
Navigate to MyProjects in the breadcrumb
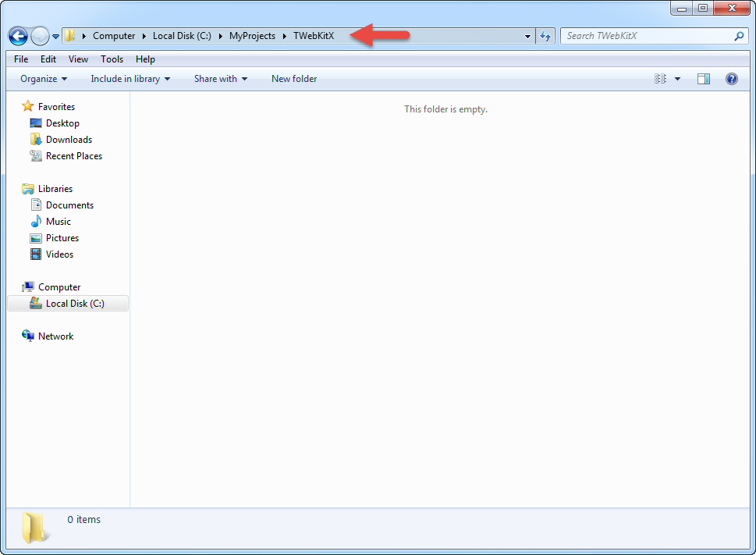(252, 36)
